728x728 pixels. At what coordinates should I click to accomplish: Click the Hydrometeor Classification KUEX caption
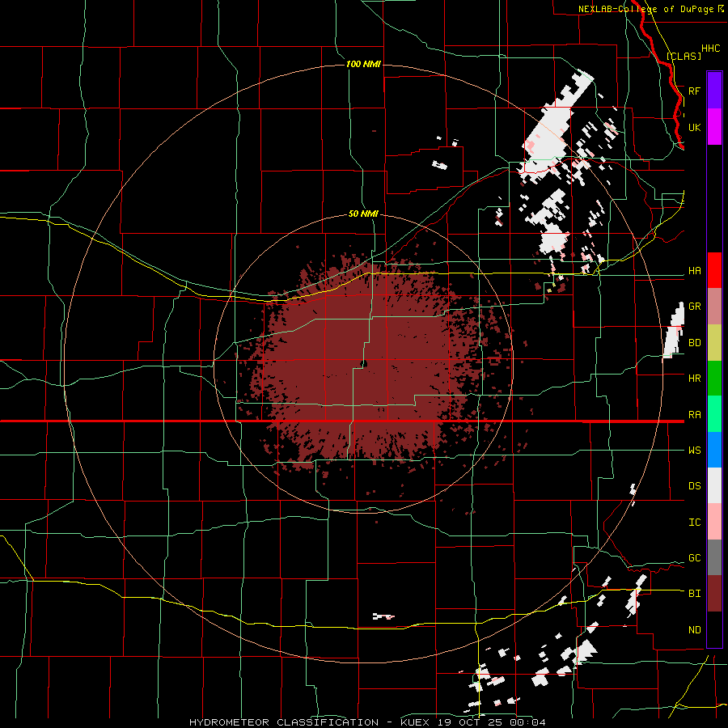tap(367, 722)
